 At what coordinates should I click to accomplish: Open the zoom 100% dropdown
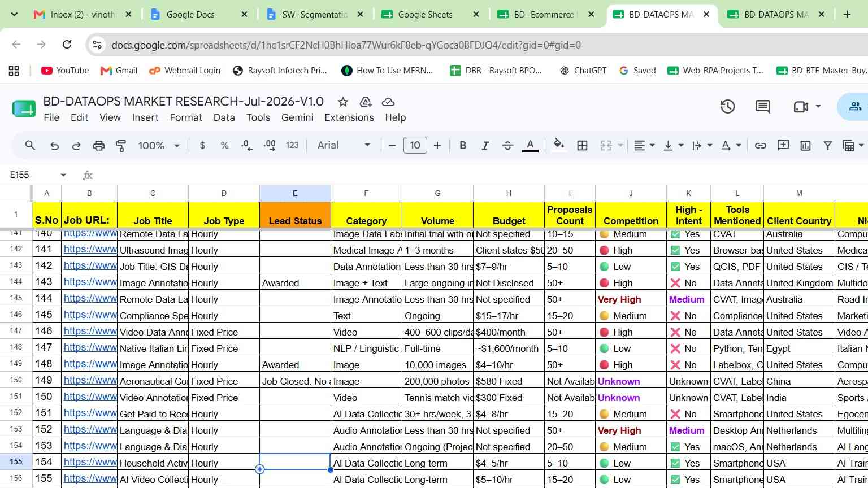[x=158, y=146]
